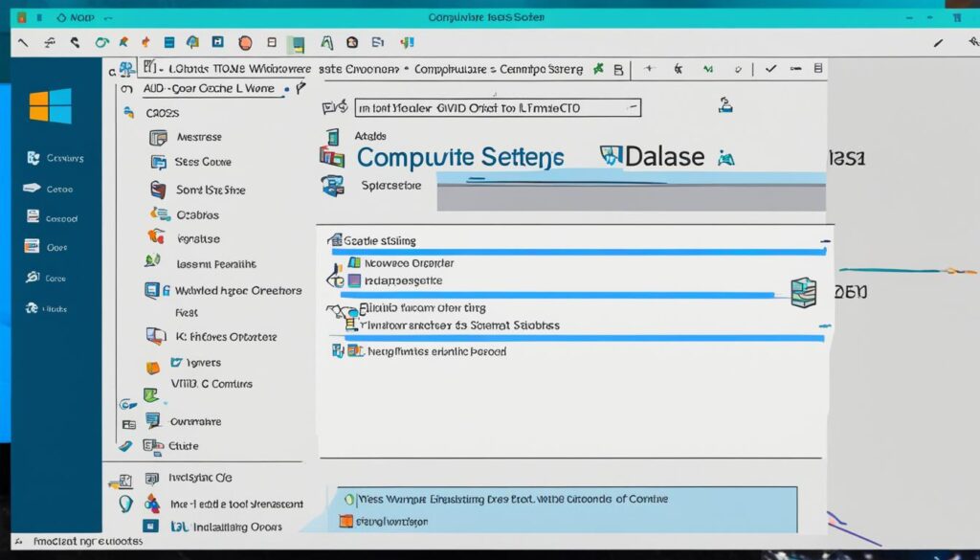This screenshot has height=560, width=980.
Task: Toggle the green circle in bottom blue panel
Action: (349, 499)
